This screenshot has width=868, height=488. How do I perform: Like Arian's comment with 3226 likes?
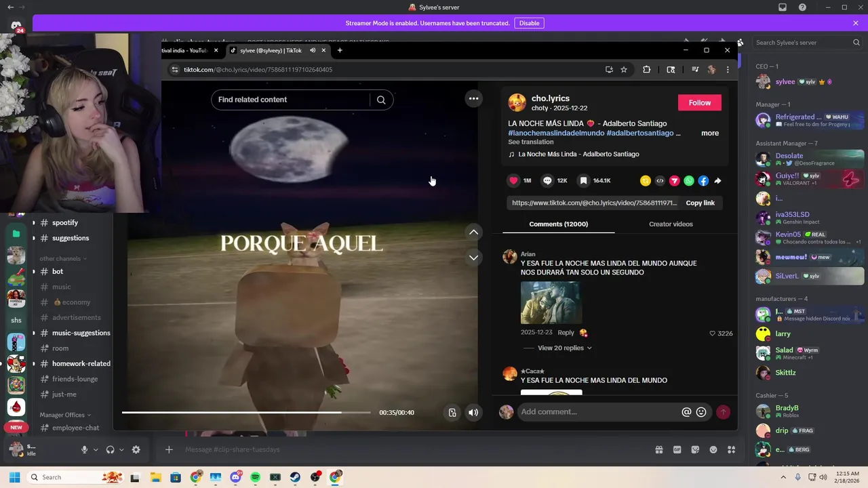click(712, 333)
